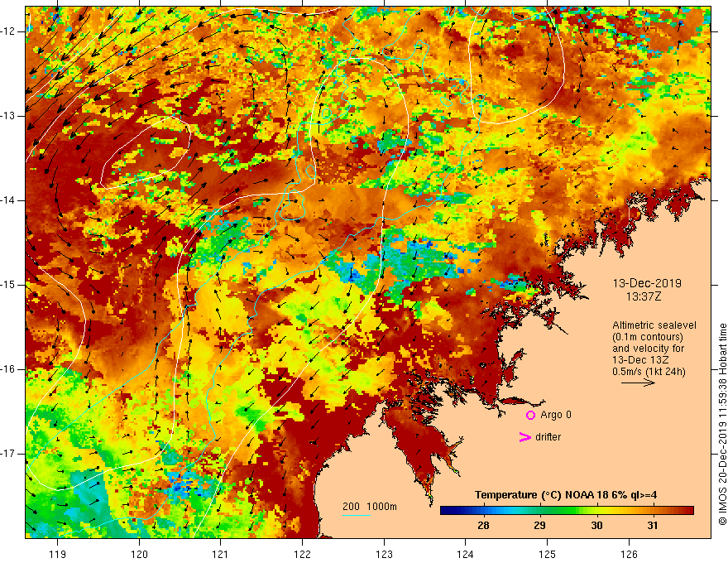Click the 'Altimetric sealevel' legend text
This screenshot has height=563, width=728.
tap(654, 325)
